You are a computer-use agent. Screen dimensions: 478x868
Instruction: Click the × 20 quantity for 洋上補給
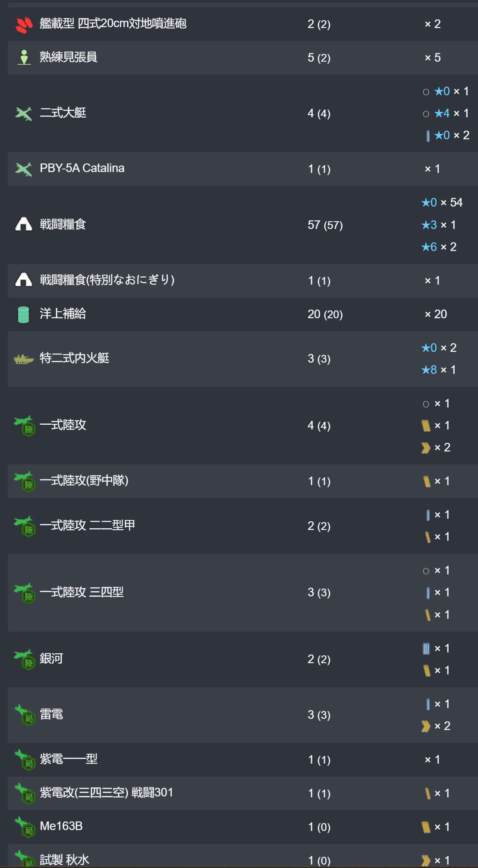coord(436,314)
